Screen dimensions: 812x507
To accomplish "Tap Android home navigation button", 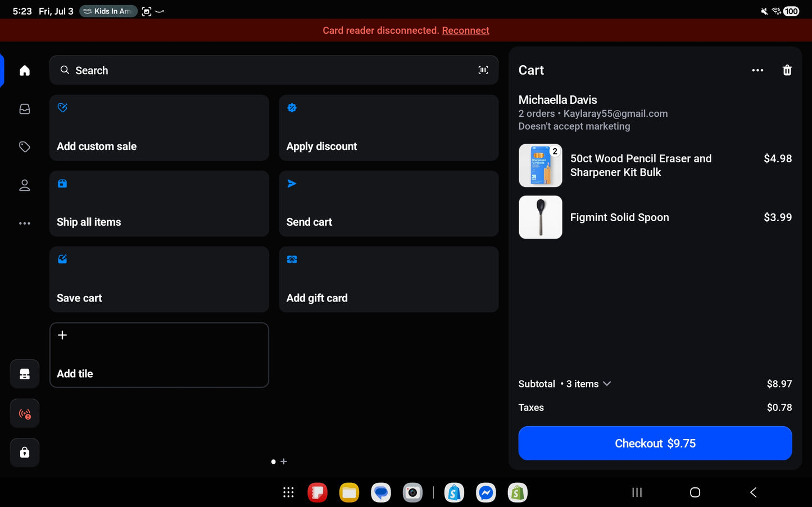I will pyautogui.click(x=695, y=492).
